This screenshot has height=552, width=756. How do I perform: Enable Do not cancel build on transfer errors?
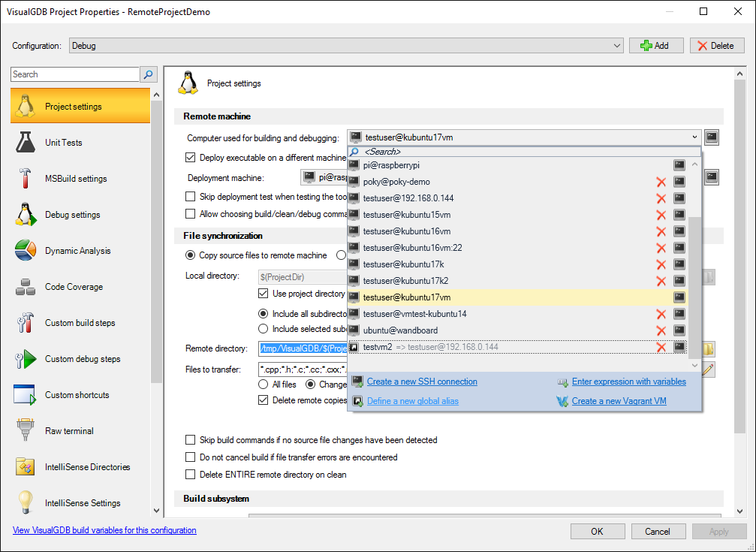click(x=191, y=457)
